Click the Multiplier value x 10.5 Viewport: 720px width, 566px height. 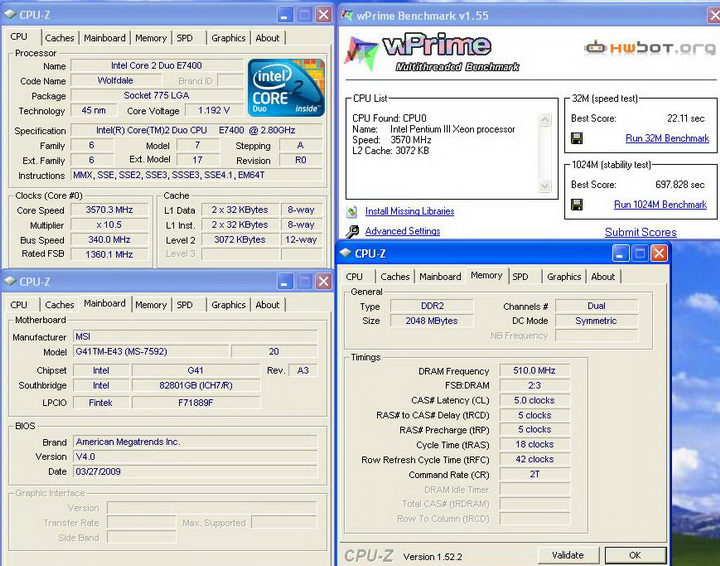tap(109, 225)
